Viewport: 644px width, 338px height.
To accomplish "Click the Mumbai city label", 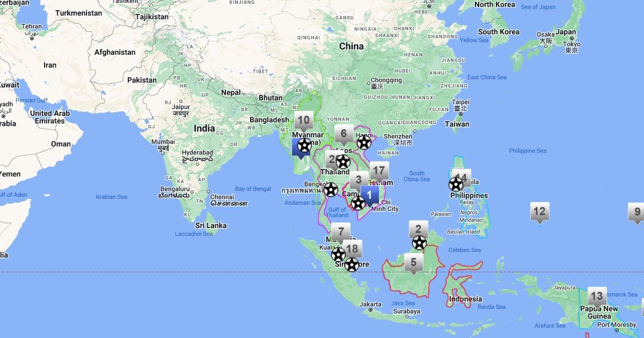I will coord(163,145).
